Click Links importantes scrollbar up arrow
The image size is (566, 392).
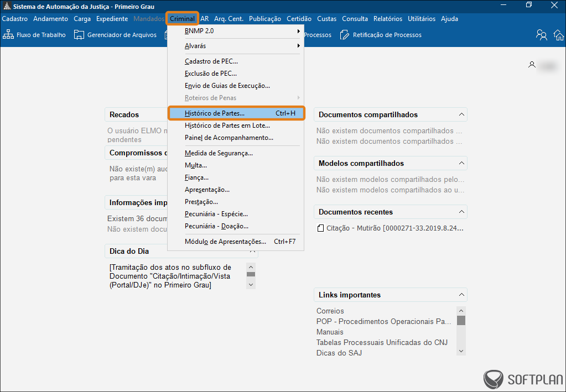(461, 311)
